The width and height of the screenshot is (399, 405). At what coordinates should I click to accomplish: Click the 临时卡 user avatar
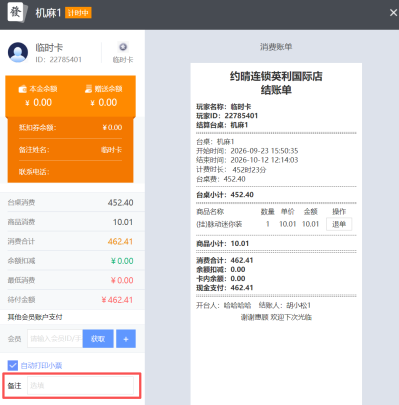pyautogui.click(x=18, y=53)
